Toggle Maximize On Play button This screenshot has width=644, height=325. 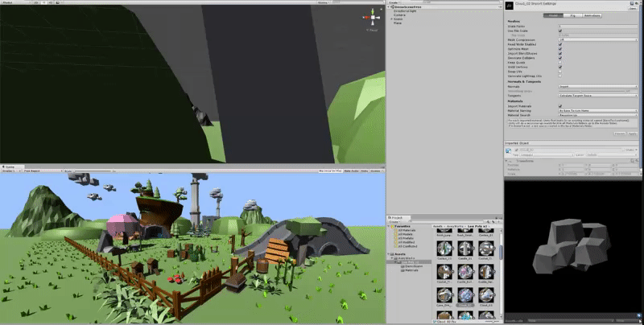pos(330,171)
